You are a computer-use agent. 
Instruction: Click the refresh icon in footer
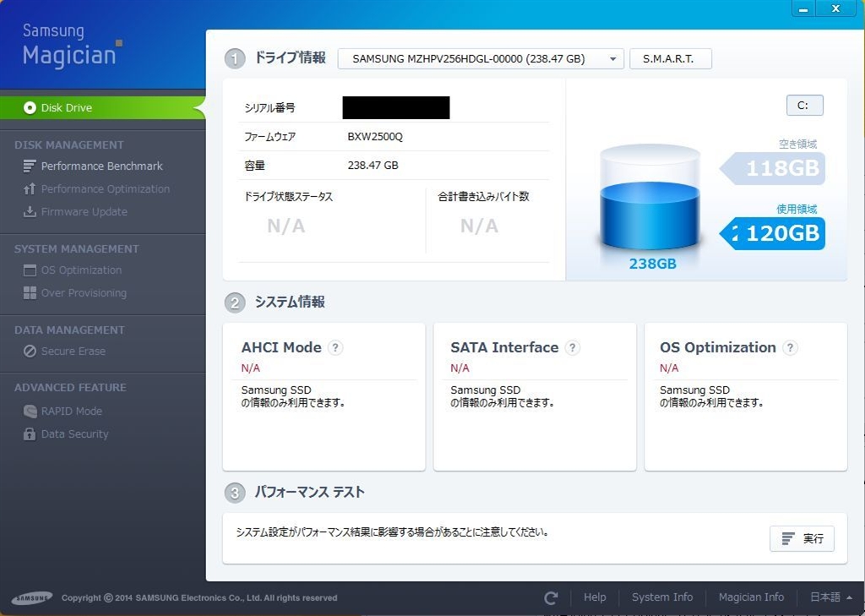pos(551,597)
